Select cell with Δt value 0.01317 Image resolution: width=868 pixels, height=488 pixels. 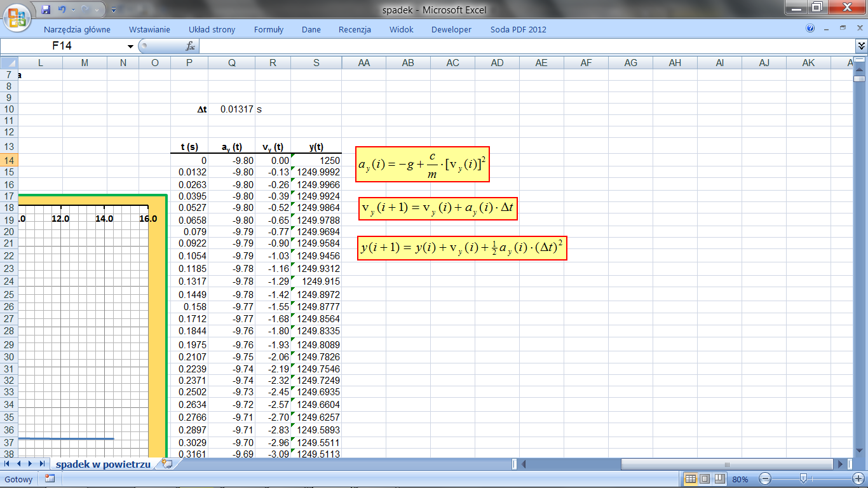click(x=232, y=109)
